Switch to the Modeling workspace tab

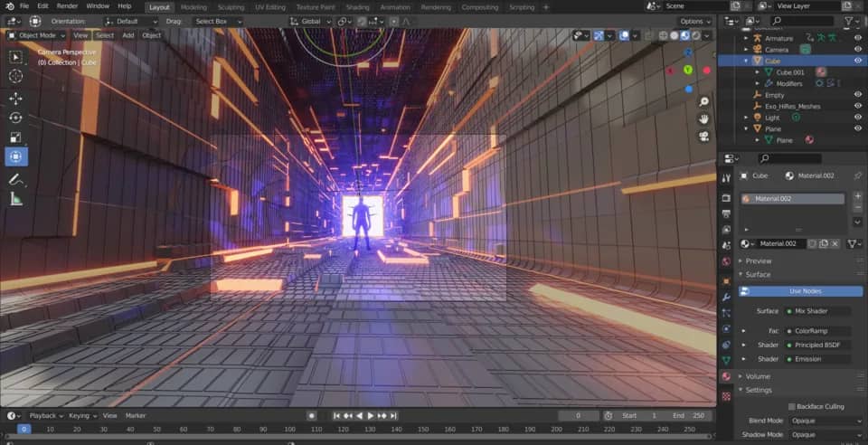pos(193,7)
